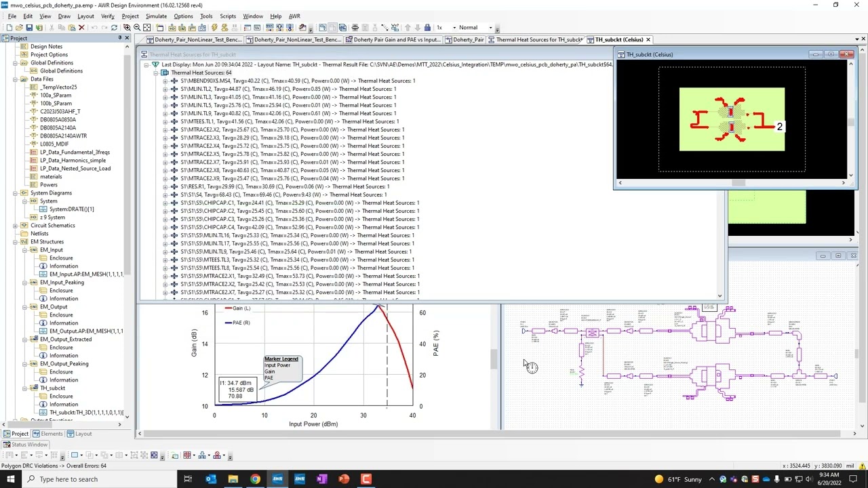Select TH_subckt:TH_3D item in tree
The image size is (868, 488).
coord(86,413)
